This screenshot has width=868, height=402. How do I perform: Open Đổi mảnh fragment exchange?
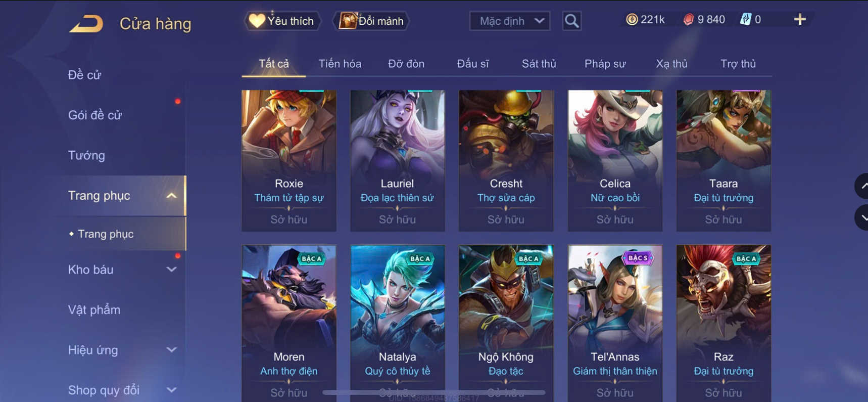[x=371, y=21]
